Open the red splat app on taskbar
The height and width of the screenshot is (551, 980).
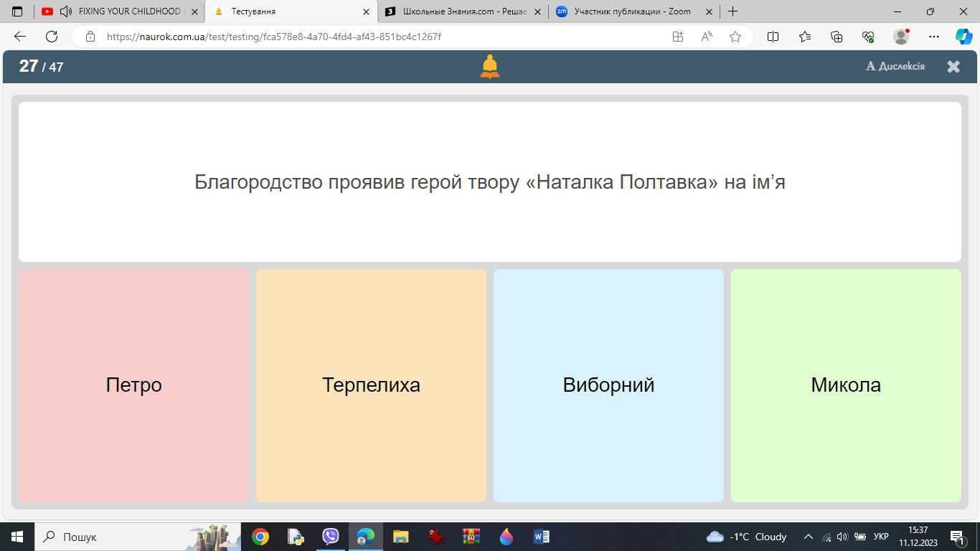(x=436, y=537)
